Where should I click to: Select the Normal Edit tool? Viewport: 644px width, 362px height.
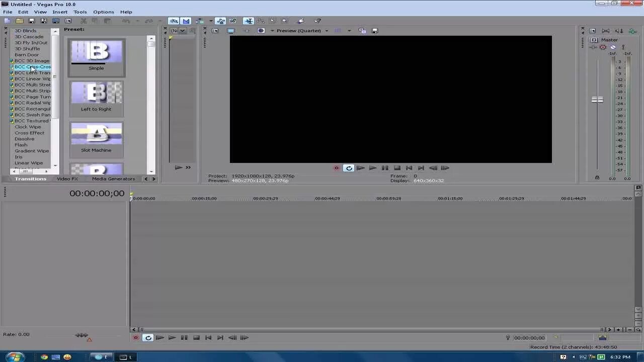(x=249, y=21)
